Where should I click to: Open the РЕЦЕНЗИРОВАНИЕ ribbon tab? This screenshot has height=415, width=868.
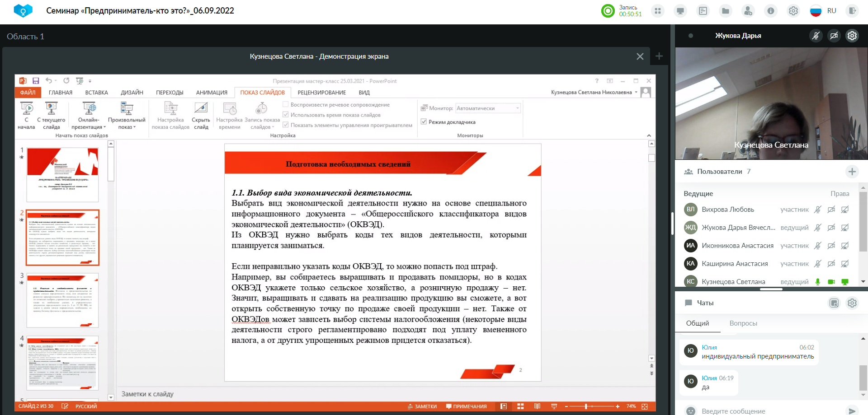321,93
